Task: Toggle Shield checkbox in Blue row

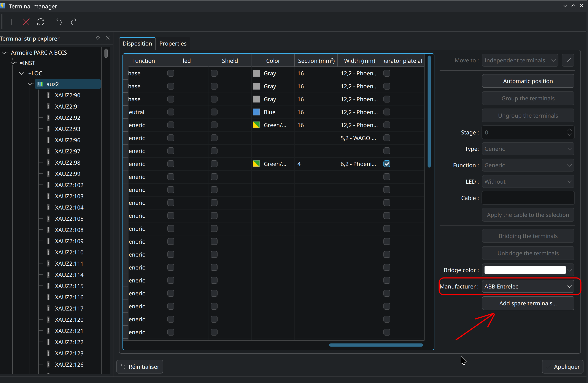Action: click(x=214, y=112)
